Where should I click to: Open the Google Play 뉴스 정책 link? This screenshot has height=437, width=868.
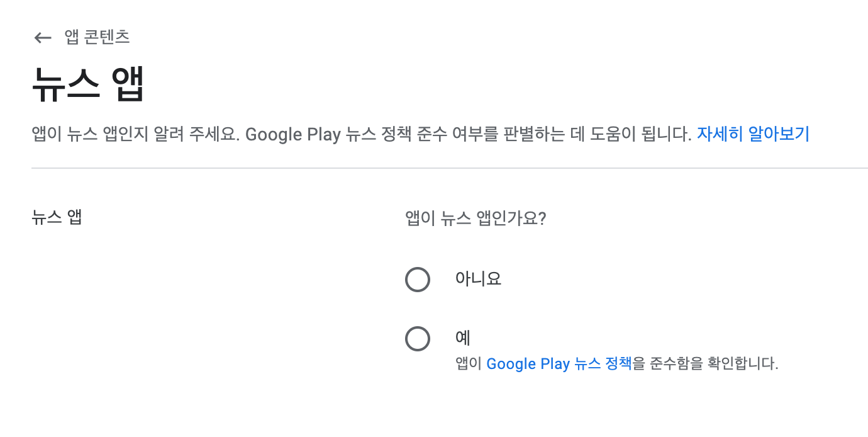point(559,364)
